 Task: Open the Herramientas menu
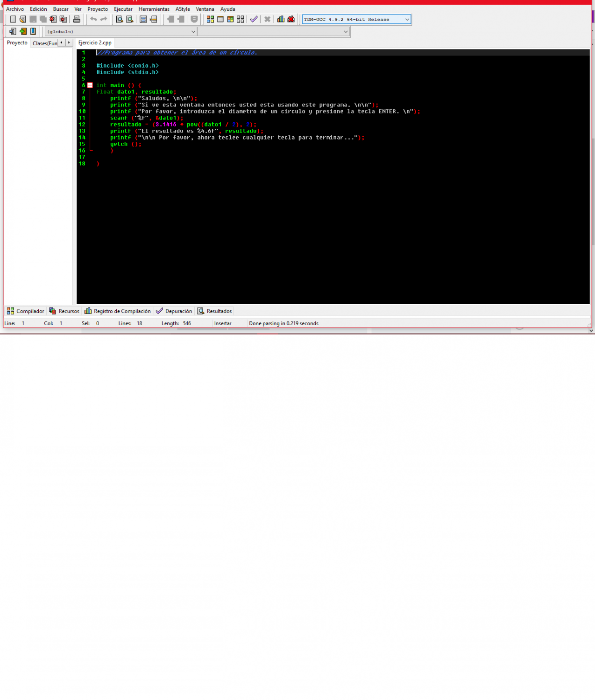(154, 9)
